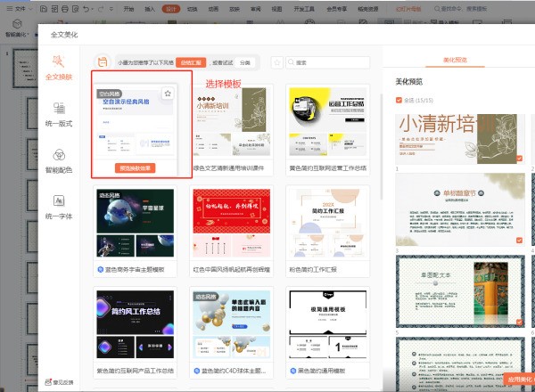Click the orange assistant icon above templates
535x392 pixels.
tap(103, 63)
